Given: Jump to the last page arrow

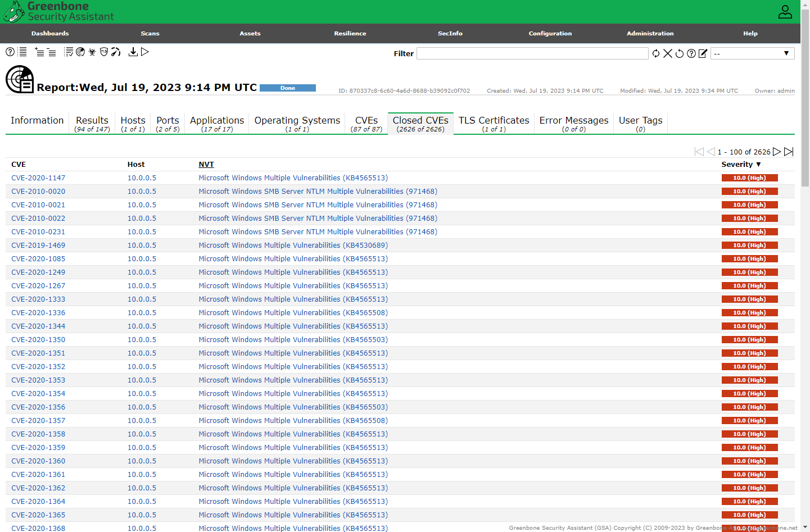Looking at the screenshot, I should [x=789, y=152].
